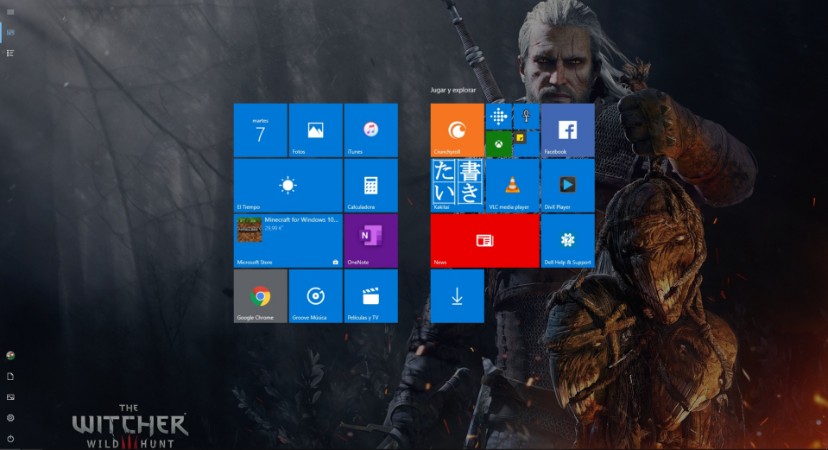
Task: Open the Power options button
Action: pyautogui.click(x=10, y=438)
